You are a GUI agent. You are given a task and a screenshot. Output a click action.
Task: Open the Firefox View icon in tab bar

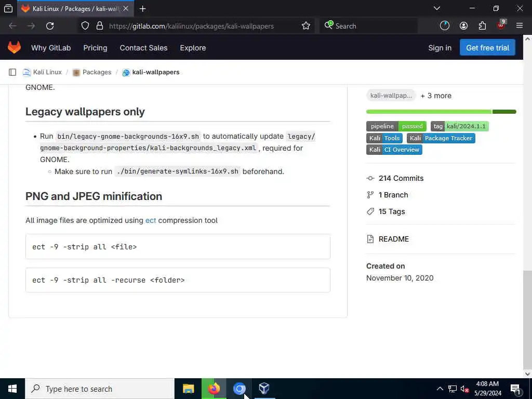8,8
